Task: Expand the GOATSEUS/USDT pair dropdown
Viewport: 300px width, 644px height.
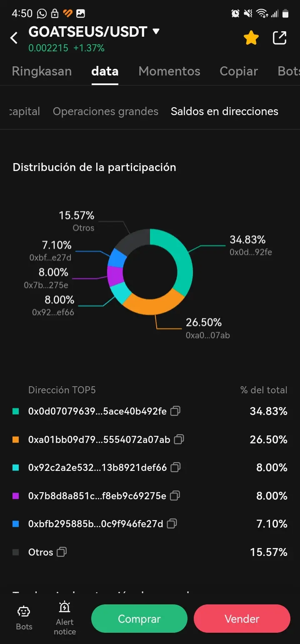Action: click(156, 31)
